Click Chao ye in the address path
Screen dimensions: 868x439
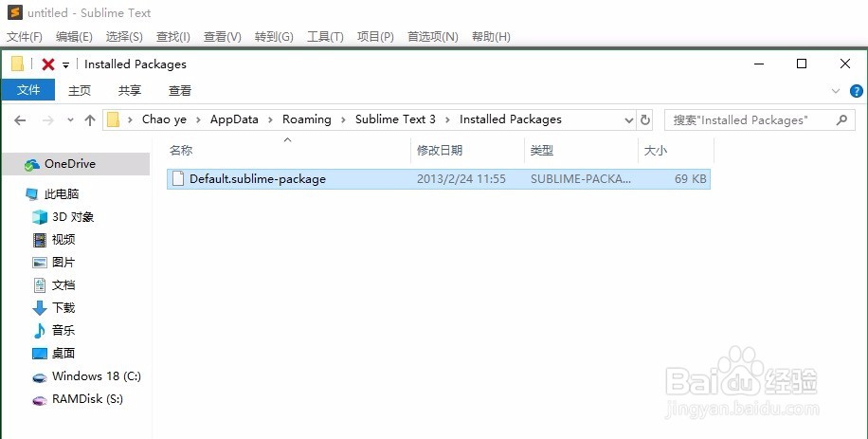(x=165, y=119)
